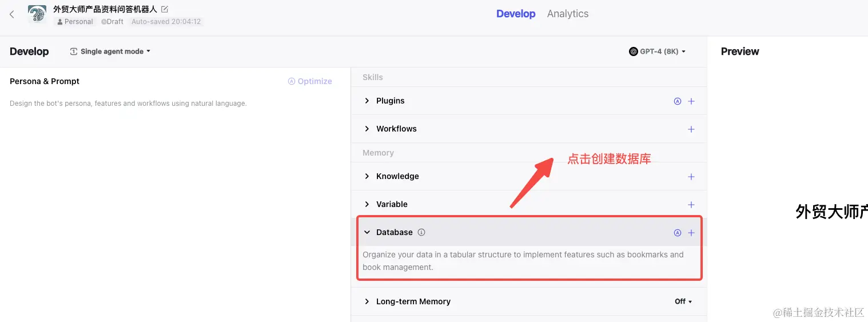Click the bot avatar thumbnail

tap(37, 14)
